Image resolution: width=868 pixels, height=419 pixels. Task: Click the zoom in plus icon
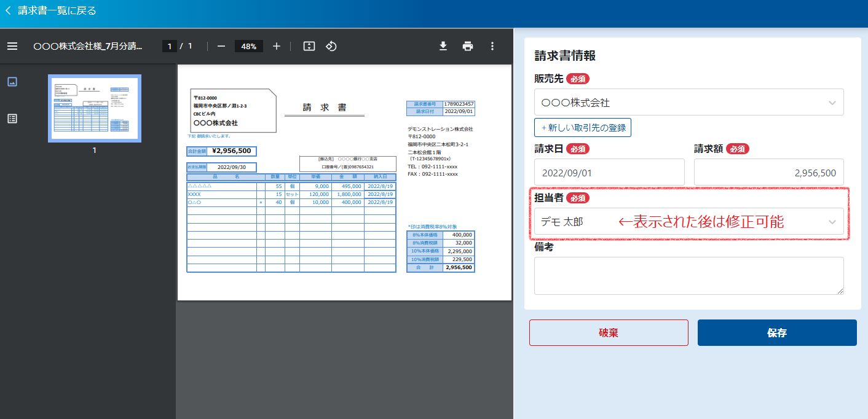277,46
